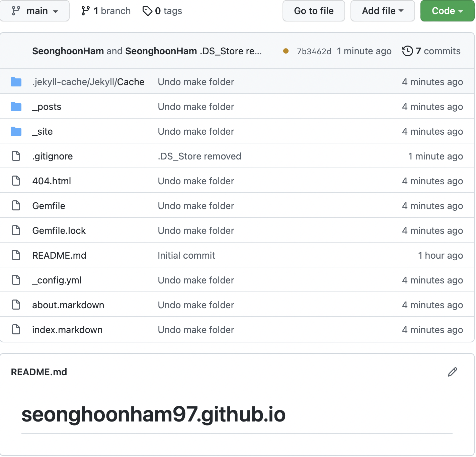Click the 1 branch link

[106, 11]
